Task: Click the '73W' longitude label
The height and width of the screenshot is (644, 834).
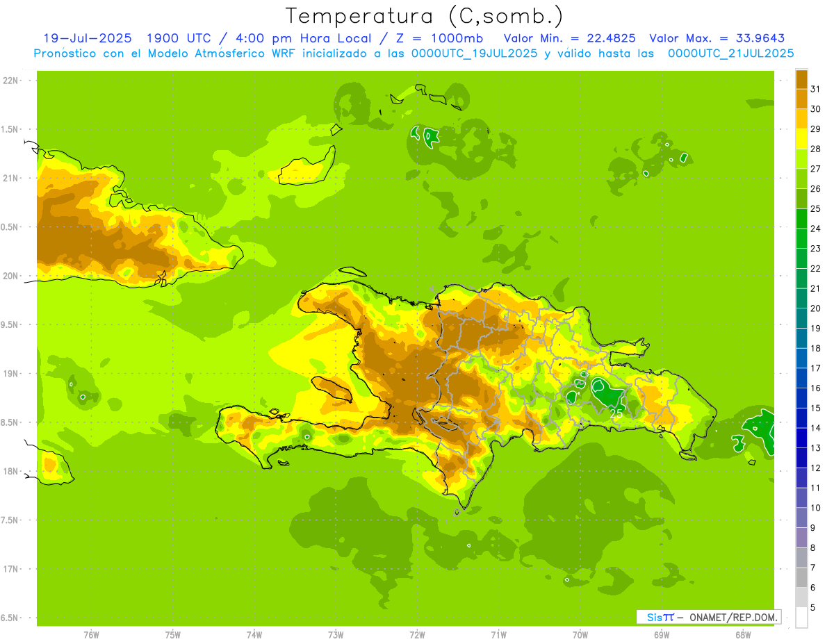Action: [336, 635]
